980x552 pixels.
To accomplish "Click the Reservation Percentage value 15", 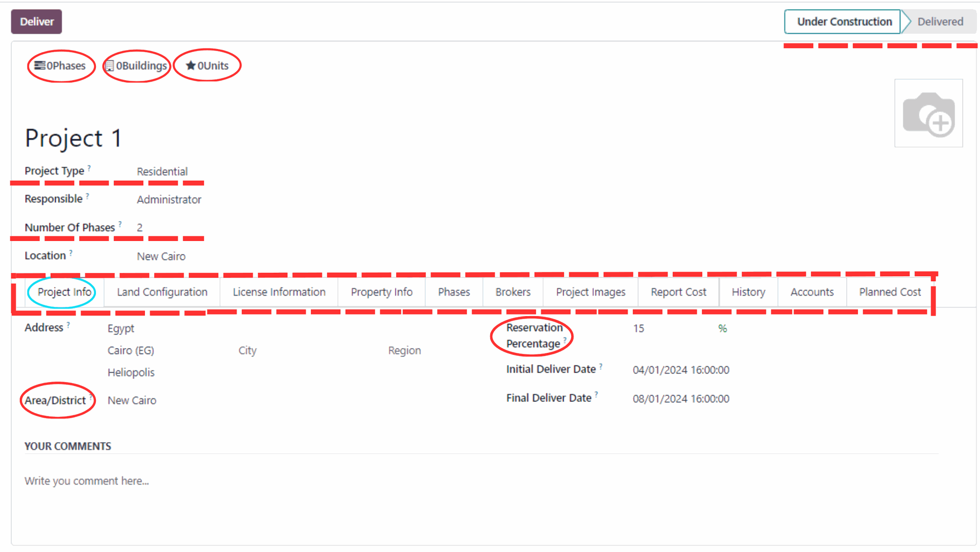I will pyautogui.click(x=639, y=328).
